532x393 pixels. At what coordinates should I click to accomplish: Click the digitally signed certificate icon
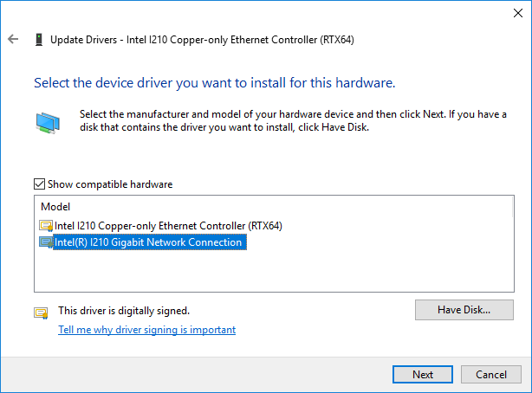(41, 312)
